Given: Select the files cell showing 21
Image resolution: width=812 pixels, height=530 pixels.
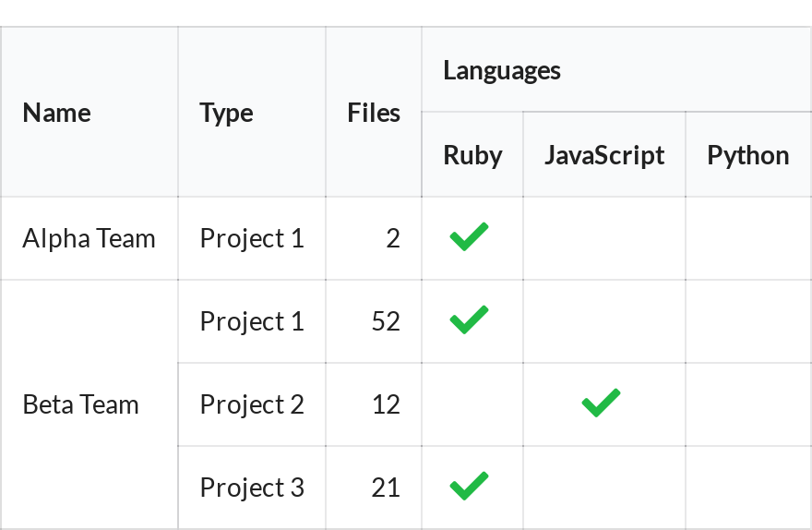Looking at the screenshot, I should [x=374, y=488].
